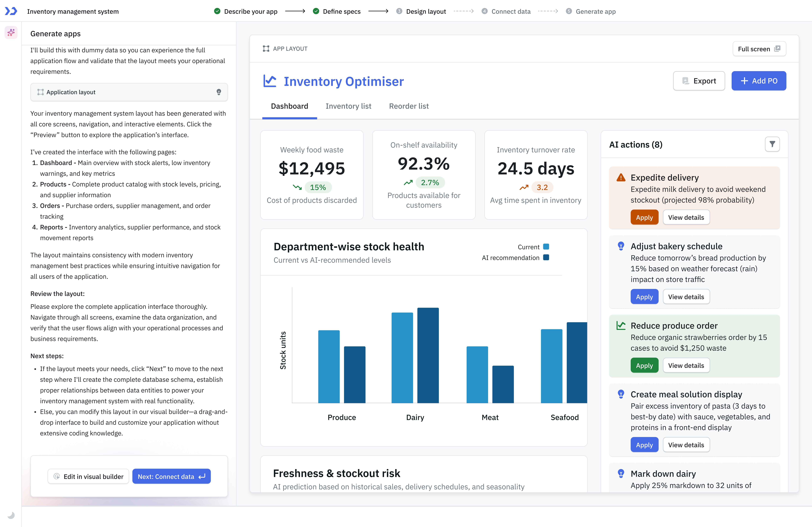Click the sparkle AI assistant sidebar icon

click(11, 32)
